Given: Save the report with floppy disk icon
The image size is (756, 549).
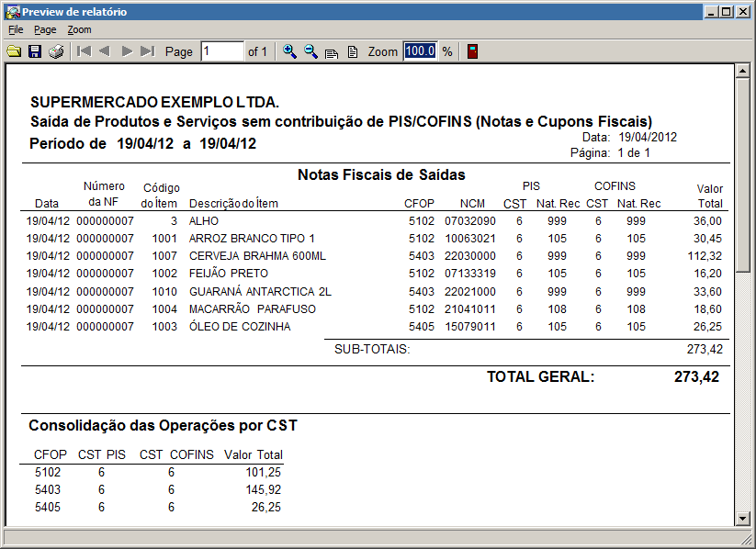Looking at the screenshot, I should tap(35, 51).
